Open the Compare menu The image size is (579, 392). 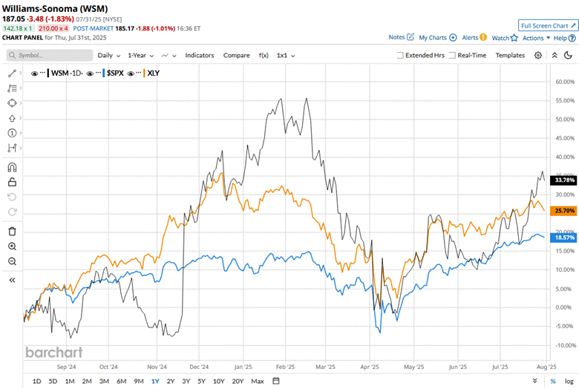click(x=236, y=56)
